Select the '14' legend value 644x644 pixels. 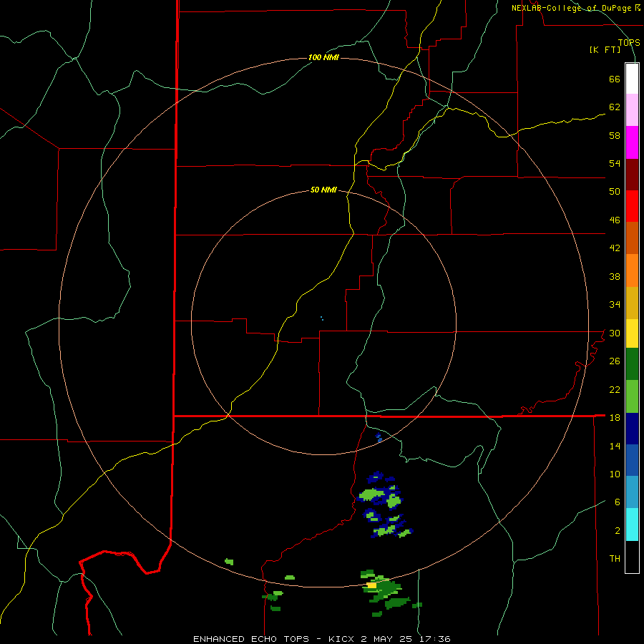tap(615, 446)
